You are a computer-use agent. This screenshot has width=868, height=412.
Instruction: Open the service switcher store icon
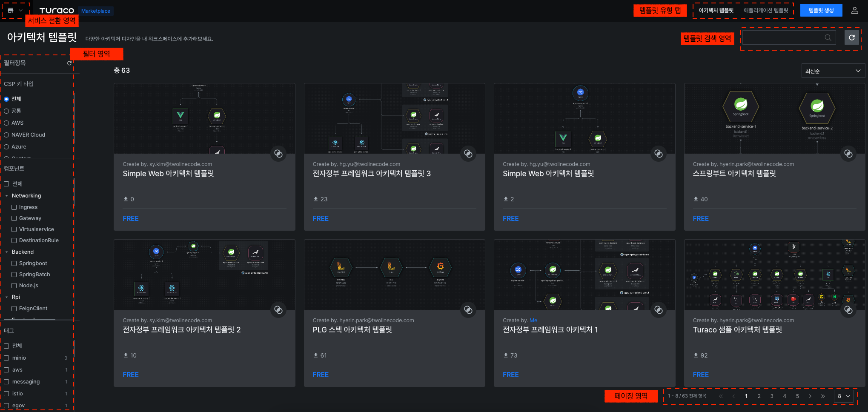click(11, 11)
